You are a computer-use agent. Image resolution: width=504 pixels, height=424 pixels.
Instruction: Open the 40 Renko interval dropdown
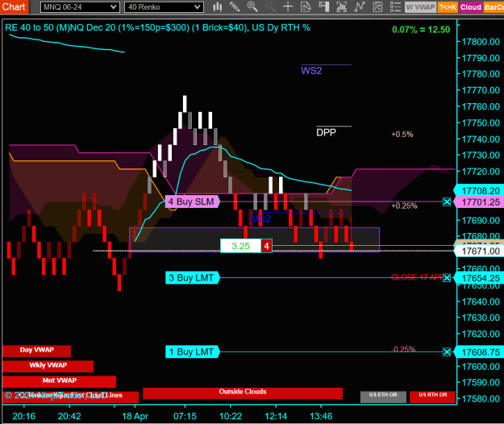[164, 7]
